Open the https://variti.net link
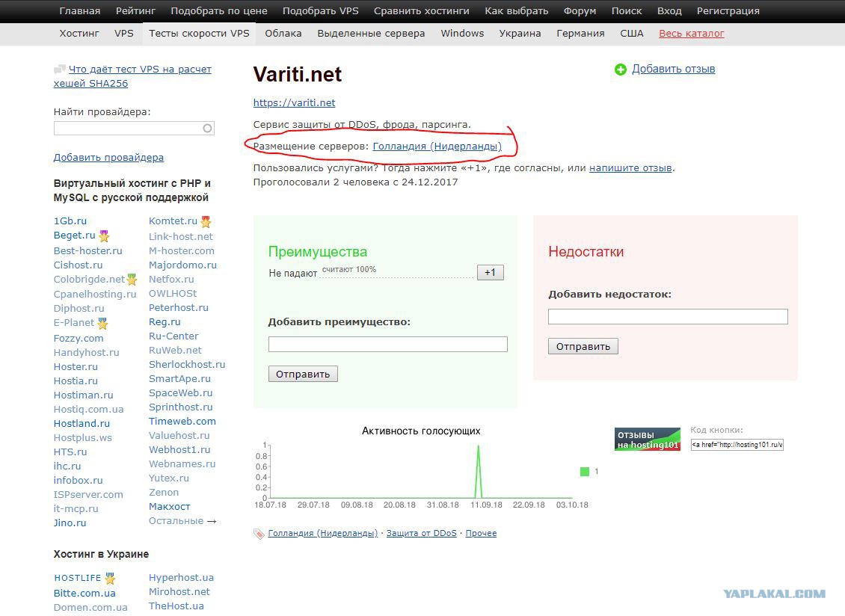 pos(294,103)
